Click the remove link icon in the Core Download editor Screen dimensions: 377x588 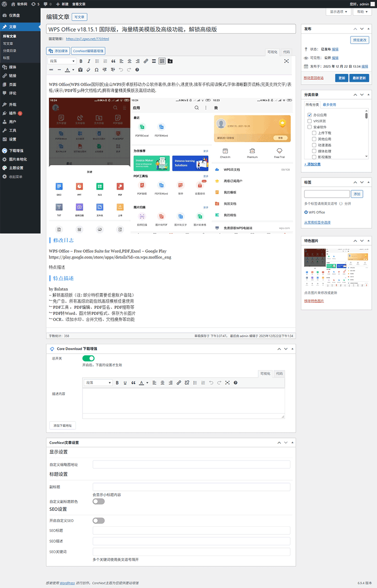[187, 383]
